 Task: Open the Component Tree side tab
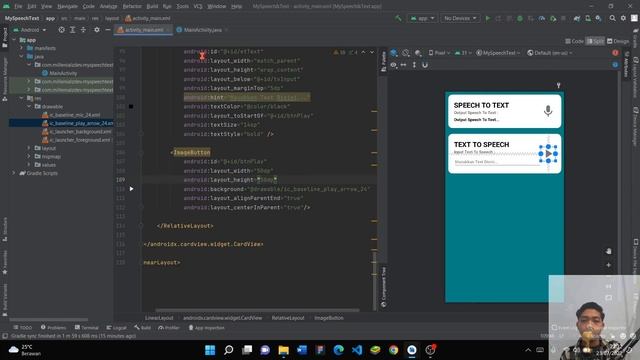pos(383,287)
